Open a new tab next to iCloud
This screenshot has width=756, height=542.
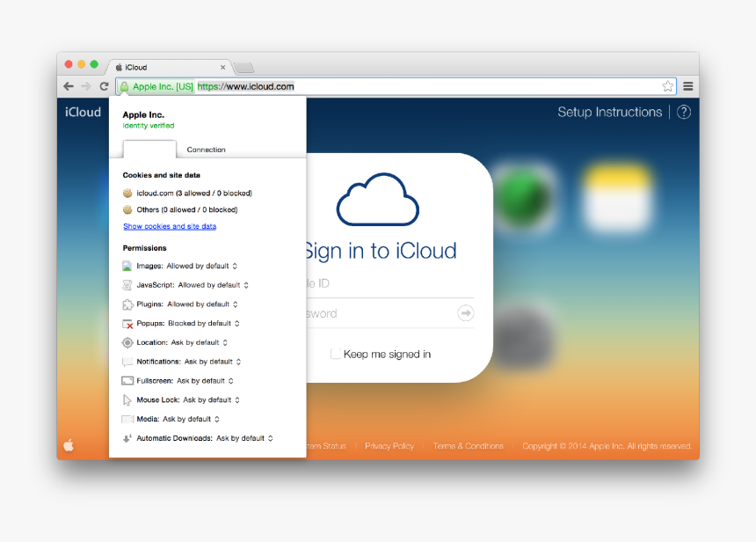click(x=244, y=67)
